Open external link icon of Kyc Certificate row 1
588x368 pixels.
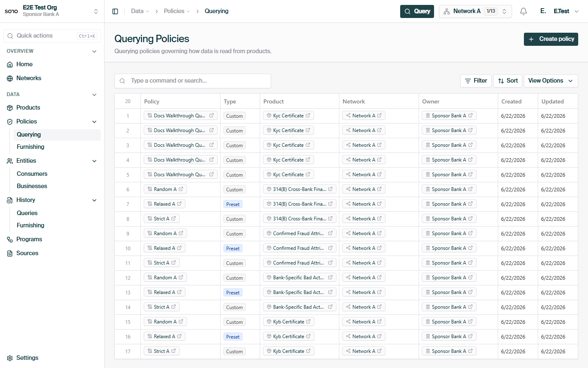coord(308,116)
